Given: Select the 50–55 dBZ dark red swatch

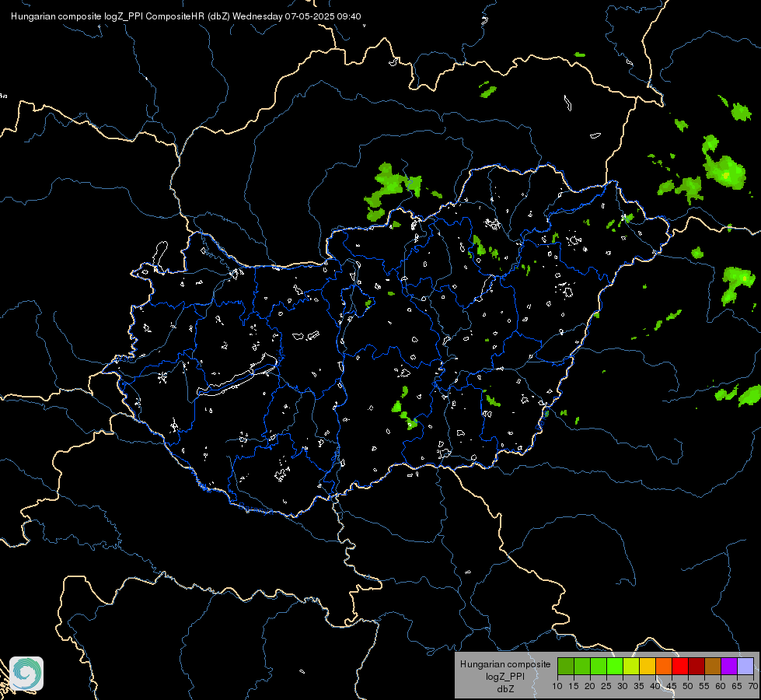Looking at the screenshot, I should [x=696, y=667].
